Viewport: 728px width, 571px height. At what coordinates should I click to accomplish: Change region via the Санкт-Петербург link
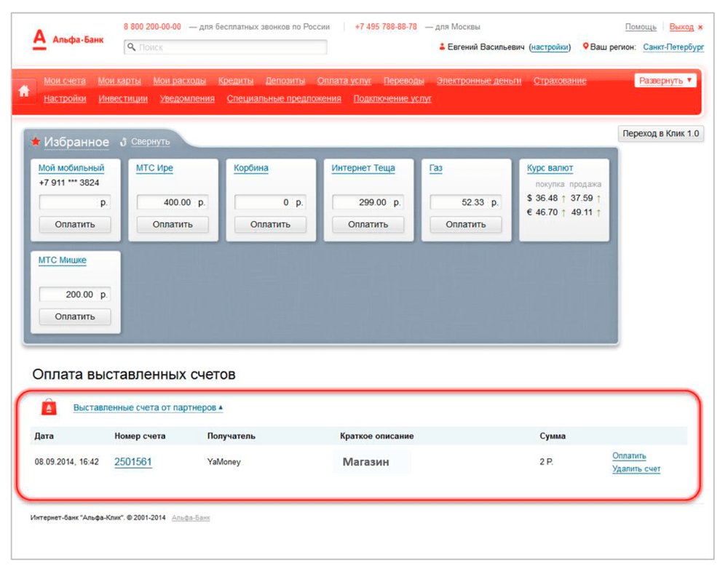tap(673, 47)
